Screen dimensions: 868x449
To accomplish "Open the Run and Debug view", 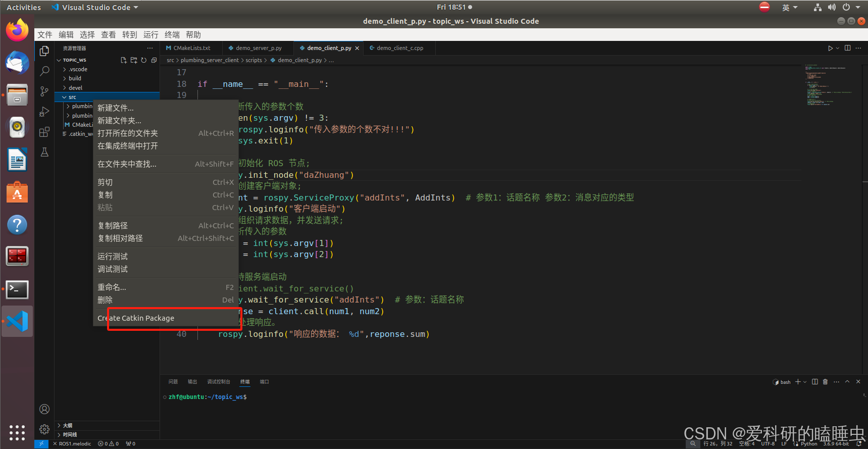I will (44, 112).
